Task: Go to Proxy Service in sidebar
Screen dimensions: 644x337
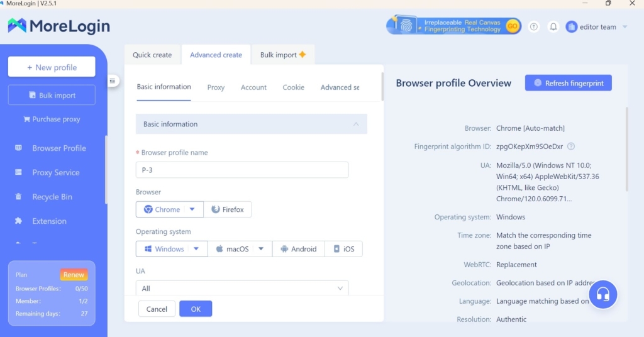Action: point(55,172)
